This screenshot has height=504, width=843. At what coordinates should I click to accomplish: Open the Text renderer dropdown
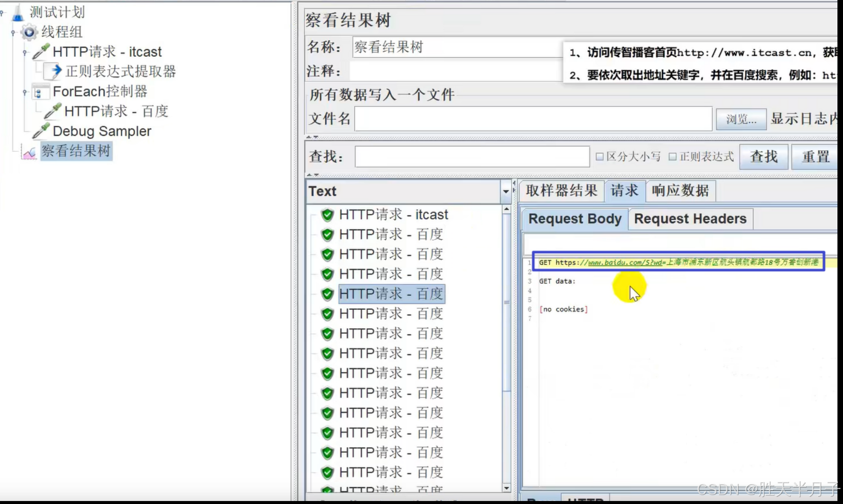(x=506, y=191)
